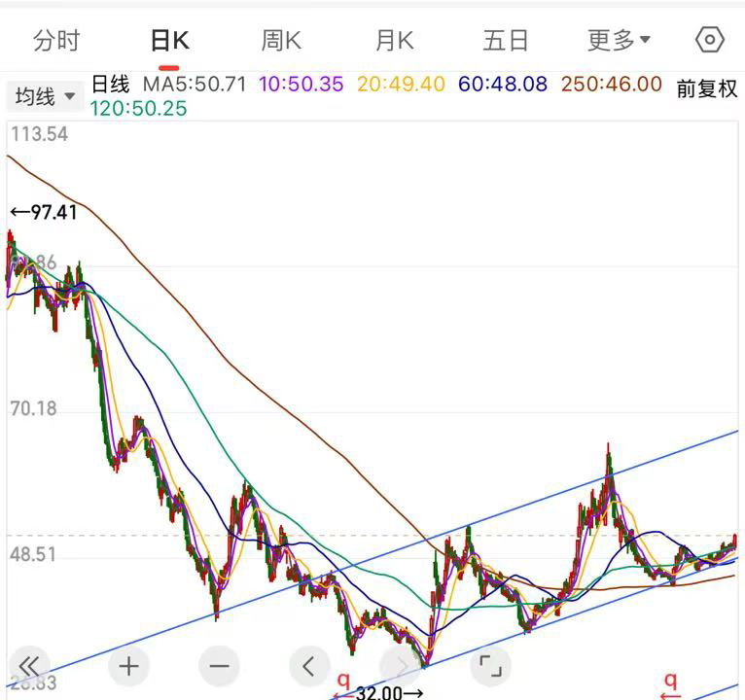This screenshot has width=745, height=700.
Task: Tap the brown MA250 value 250:46.00
Action: click(x=612, y=85)
